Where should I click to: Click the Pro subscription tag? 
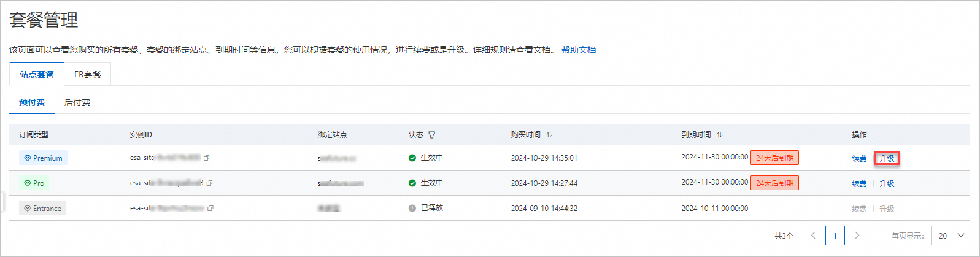34,183
